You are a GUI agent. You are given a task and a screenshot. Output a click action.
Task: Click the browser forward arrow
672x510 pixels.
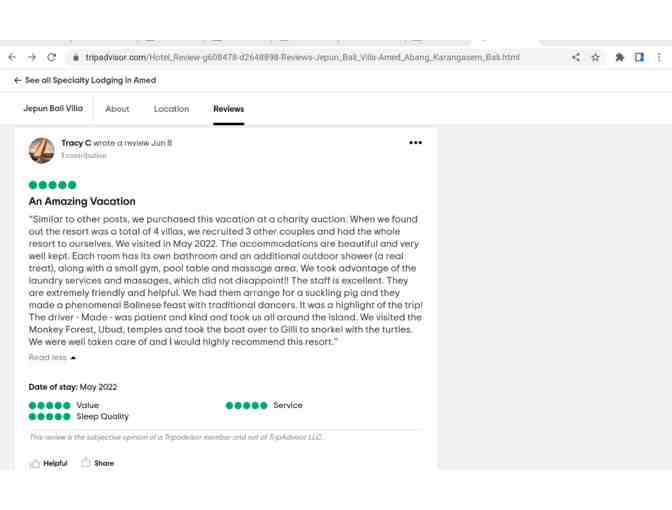click(x=32, y=58)
